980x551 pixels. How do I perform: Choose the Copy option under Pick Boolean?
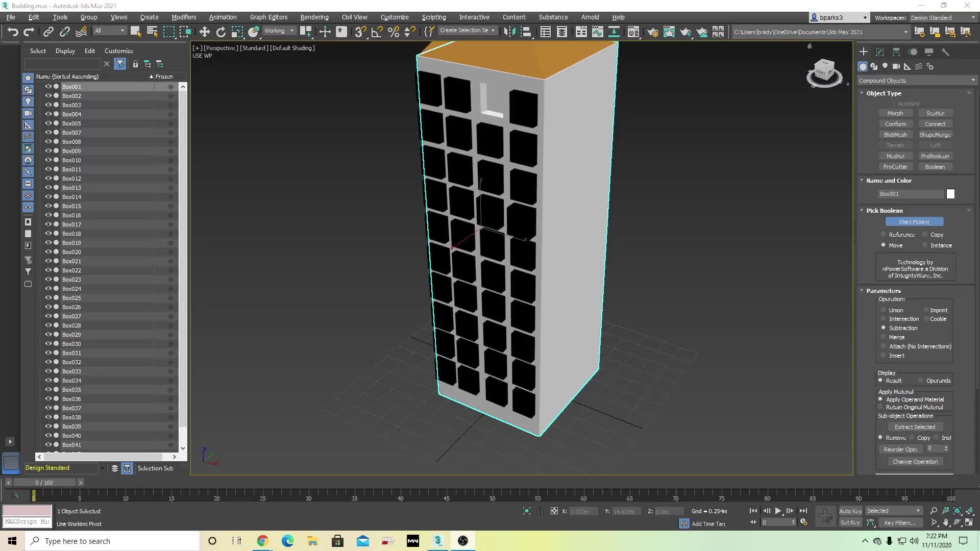(925, 235)
